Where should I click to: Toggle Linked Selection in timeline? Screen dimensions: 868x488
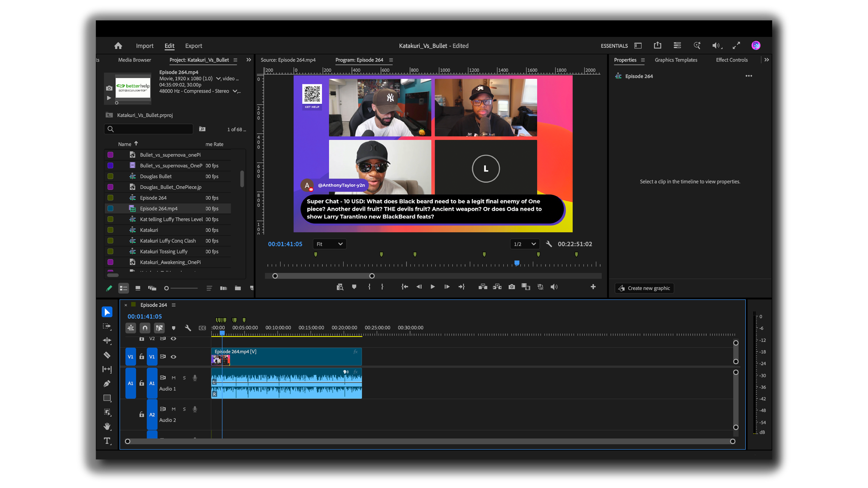159,328
